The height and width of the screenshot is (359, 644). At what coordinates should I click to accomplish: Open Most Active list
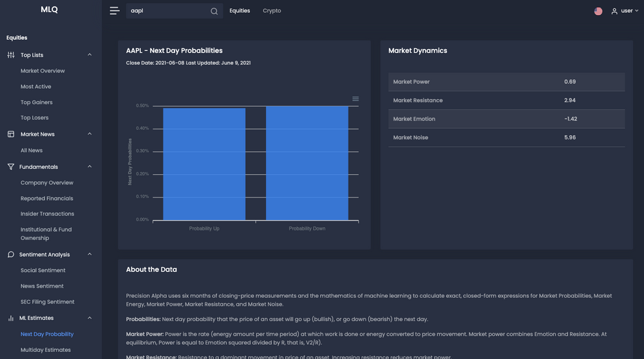(x=35, y=87)
